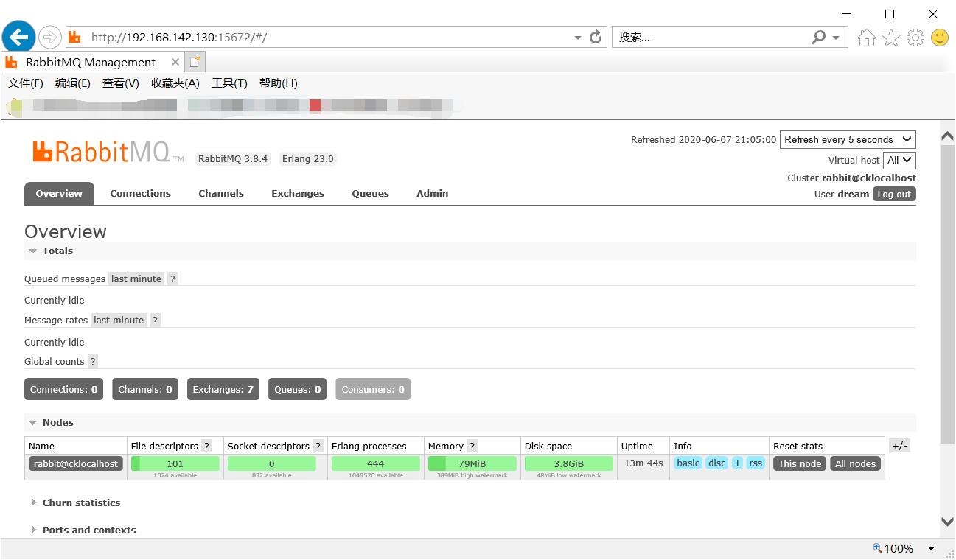Image resolution: width=956 pixels, height=560 pixels.
Task: Show help for Socket descriptors column
Action: point(318,446)
